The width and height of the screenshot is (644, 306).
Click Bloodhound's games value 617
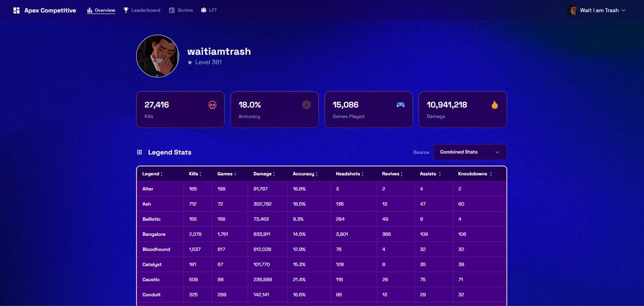[221, 249]
